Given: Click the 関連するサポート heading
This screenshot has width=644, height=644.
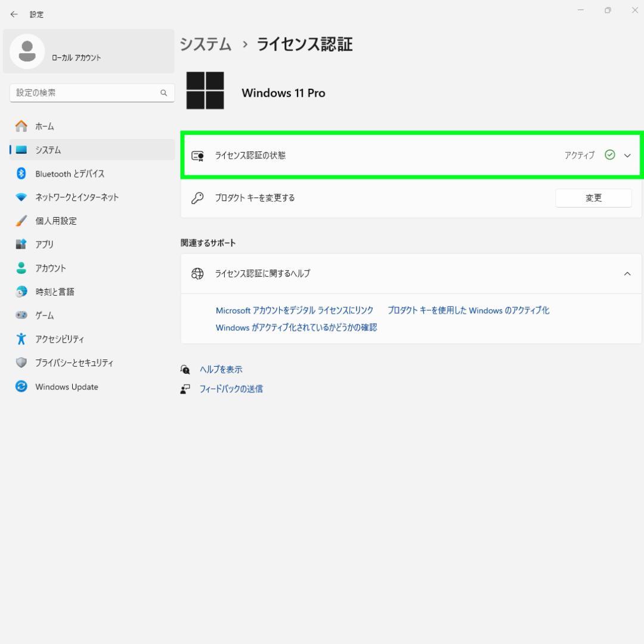Looking at the screenshot, I should pos(208,243).
